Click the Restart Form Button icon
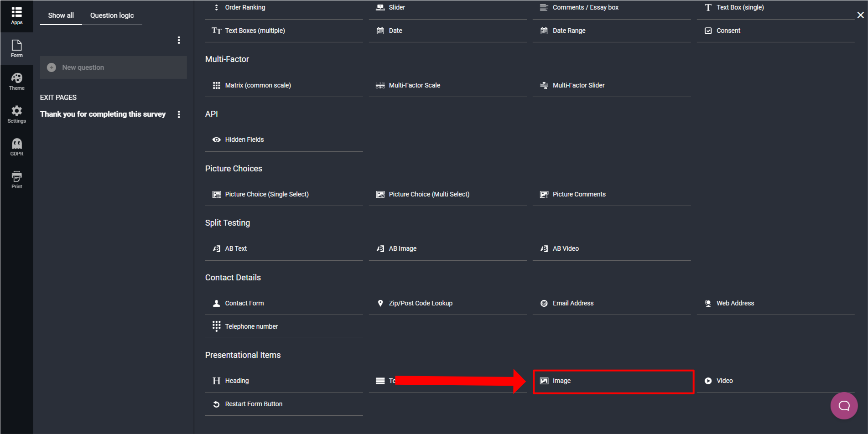 point(216,404)
